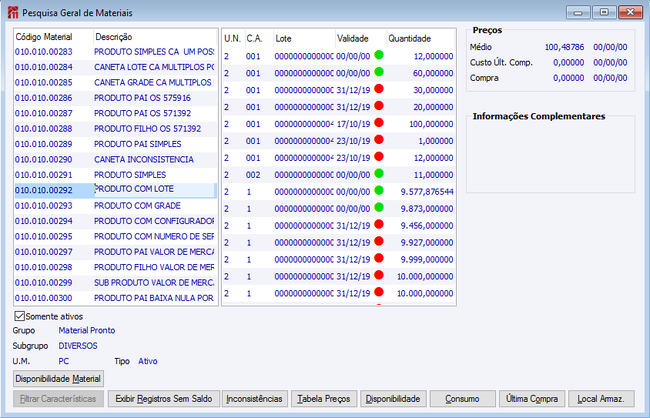650x418 pixels.
Task: Select PRODUTO PAI BAIXA NULA POR row
Action: pyautogui.click(x=115, y=298)
